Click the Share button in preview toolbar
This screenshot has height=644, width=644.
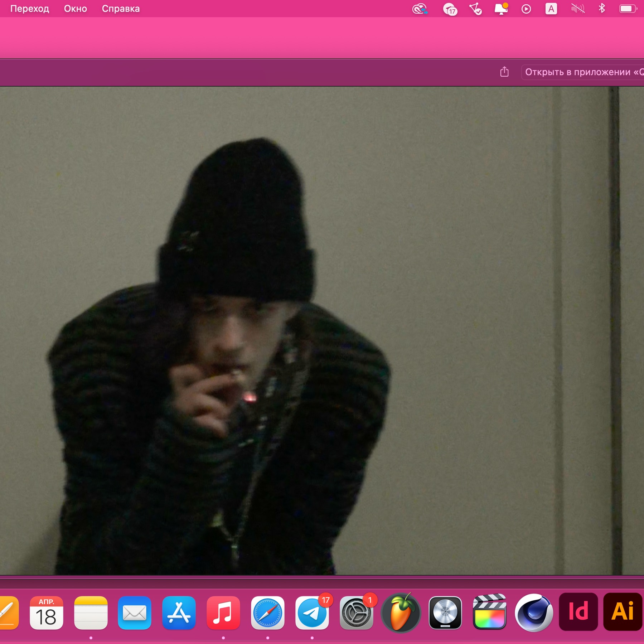(x=504, y=72)
